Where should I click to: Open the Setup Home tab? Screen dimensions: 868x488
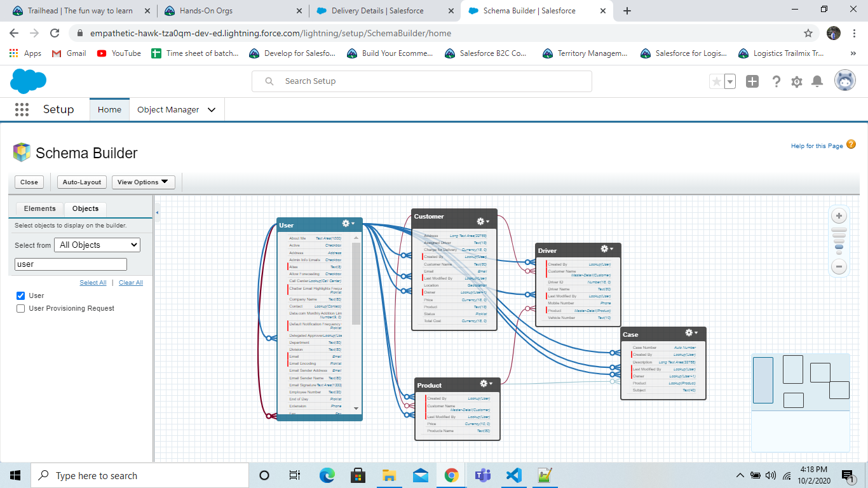pyautogui.click(x=109, y=109)
